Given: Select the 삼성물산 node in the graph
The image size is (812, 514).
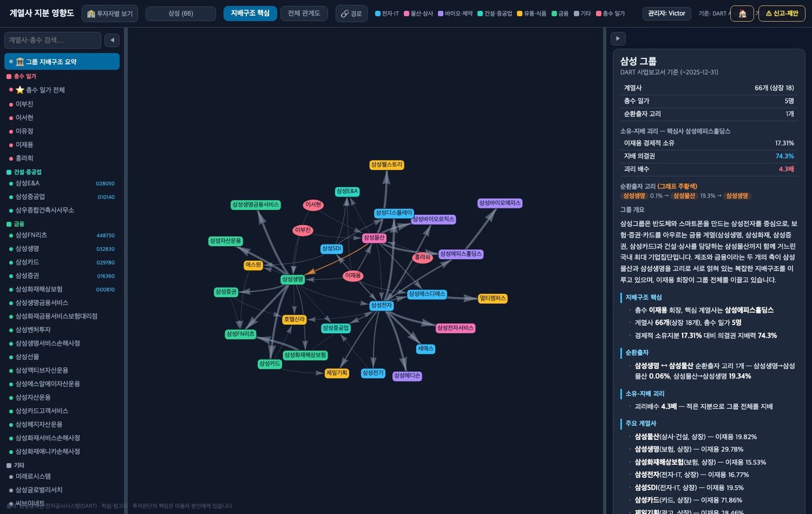Looking at the screenshot, I should coord(374,238).
